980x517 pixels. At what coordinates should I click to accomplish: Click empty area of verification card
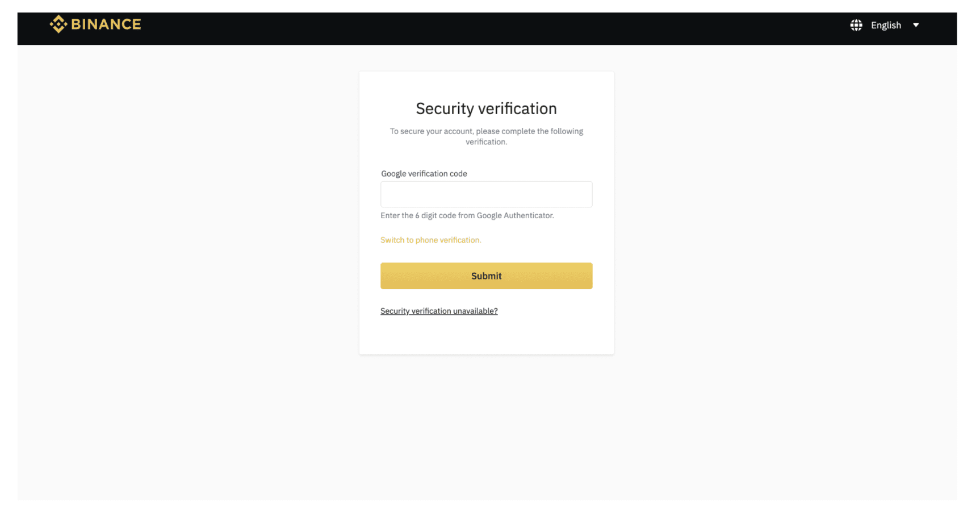pyautogui.click(x=487, y=335)
